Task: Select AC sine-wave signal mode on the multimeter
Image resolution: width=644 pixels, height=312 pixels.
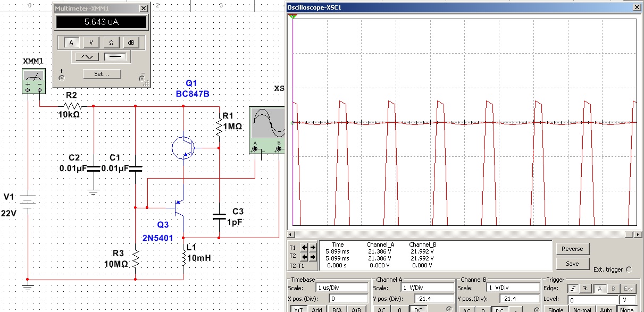Action: coord(87,56)
